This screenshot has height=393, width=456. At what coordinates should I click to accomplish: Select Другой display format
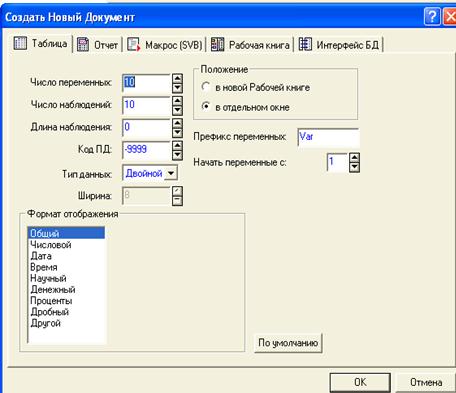[x=66, y=323]
